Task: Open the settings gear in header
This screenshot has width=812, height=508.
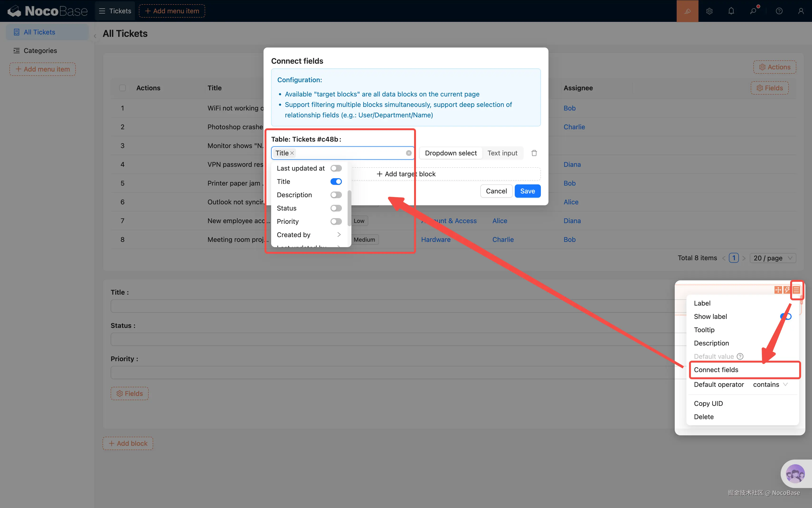Action: click(709, 11)
